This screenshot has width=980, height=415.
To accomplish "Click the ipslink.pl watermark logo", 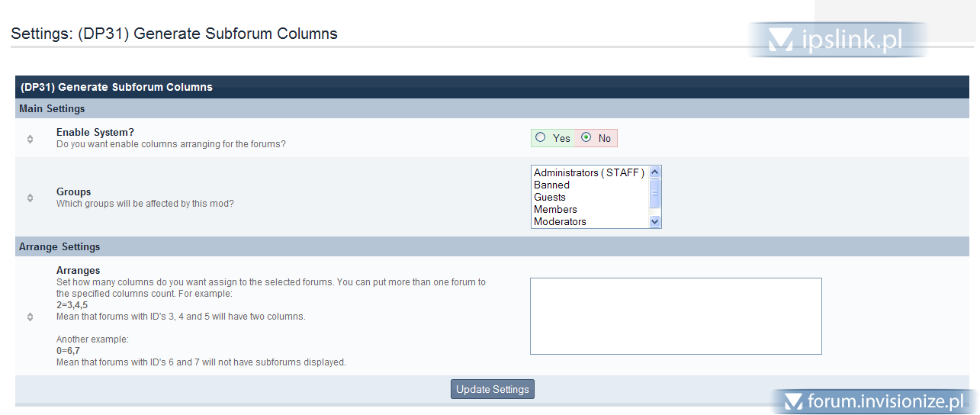I will tap(837, 39).
